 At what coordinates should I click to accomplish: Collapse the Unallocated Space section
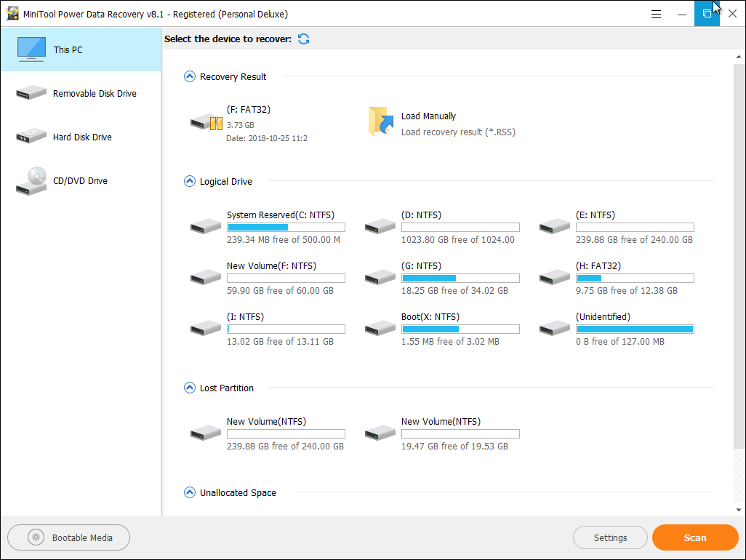click(x=189, y=492)
